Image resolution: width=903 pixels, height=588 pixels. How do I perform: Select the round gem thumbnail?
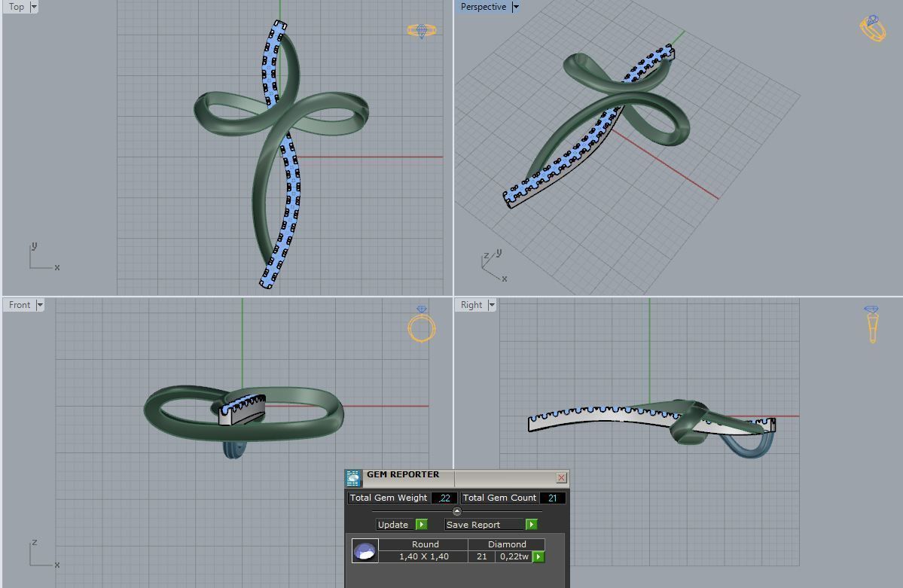[x=365, y=551]
